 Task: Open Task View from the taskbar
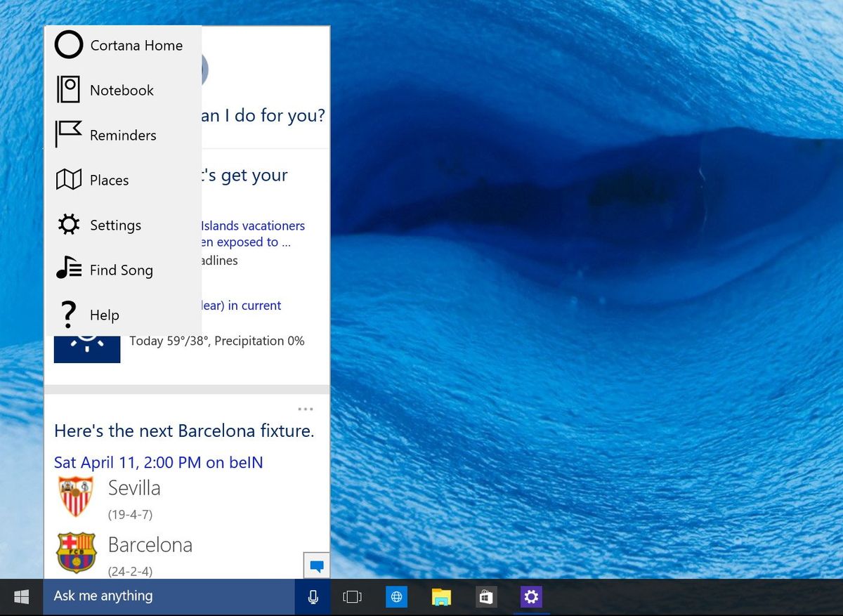pyautogui.click(x=351, y=596)
